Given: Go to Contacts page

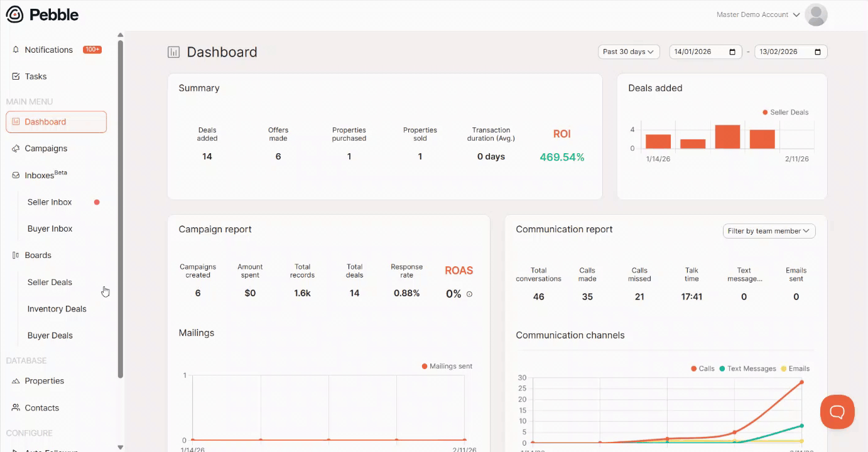Looking at the screenshot, I should (x=41, y=408).
